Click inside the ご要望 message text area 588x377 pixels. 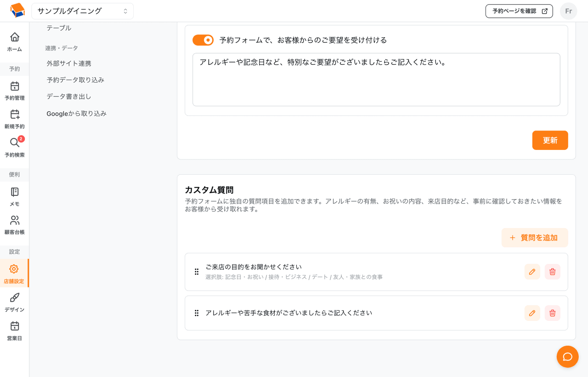[x=376, y=80]
